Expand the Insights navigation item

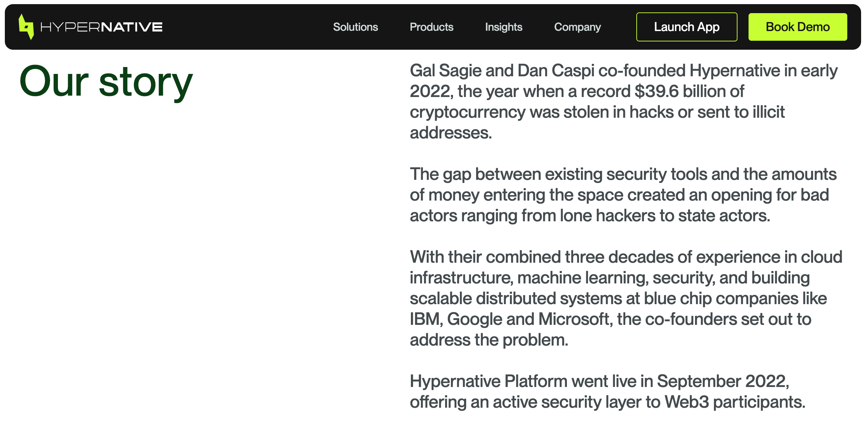tap(503, 27)
